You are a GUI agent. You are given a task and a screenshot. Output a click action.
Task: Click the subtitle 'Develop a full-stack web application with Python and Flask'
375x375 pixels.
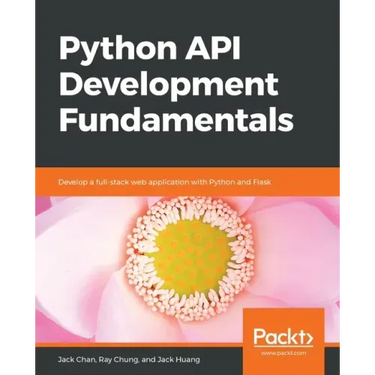point(165,182)
